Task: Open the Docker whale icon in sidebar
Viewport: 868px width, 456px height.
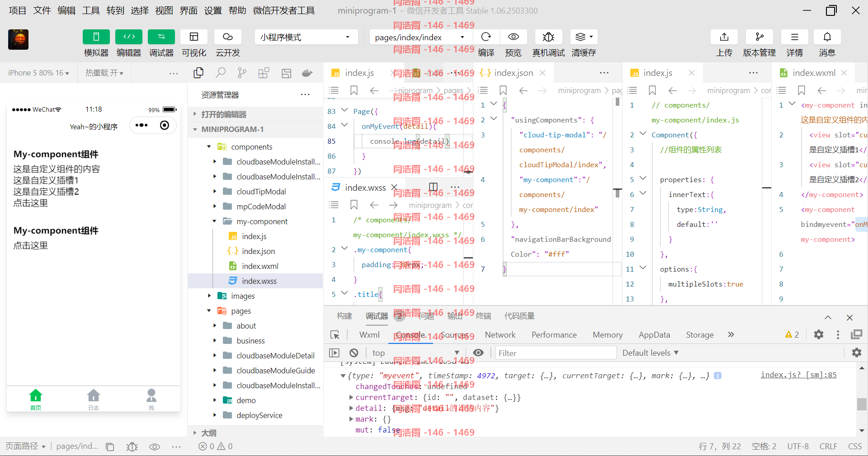Action: 307,73
